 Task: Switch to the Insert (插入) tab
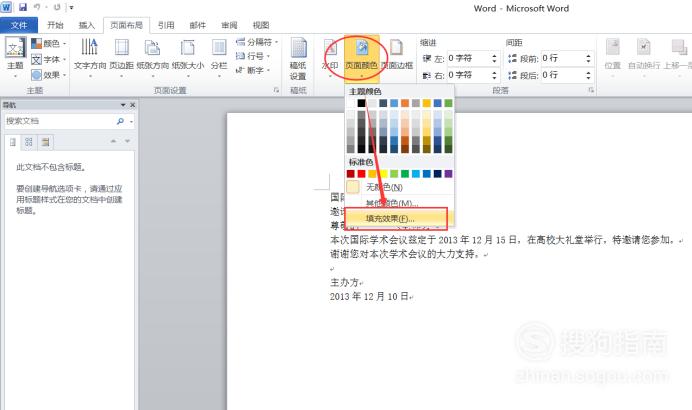(86, 25)
